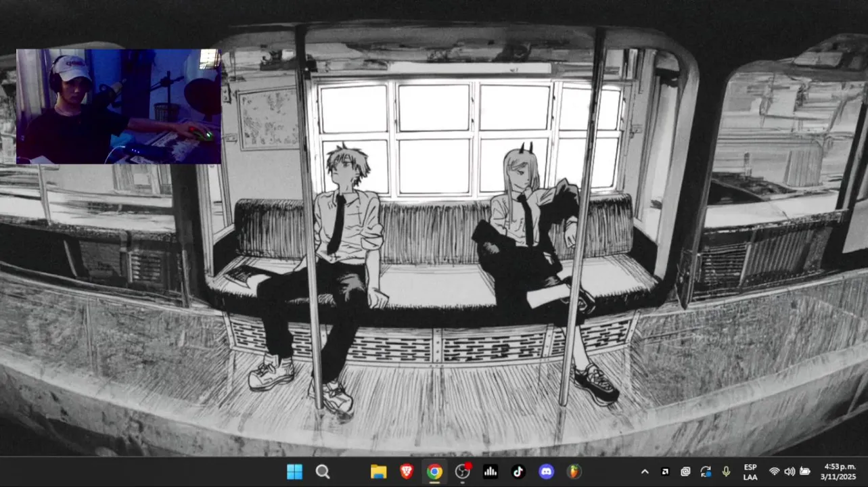Switch to Google Chrome window
Image resolution: width=868 pixels, height=487 pixels.
[x=434, y=471]
